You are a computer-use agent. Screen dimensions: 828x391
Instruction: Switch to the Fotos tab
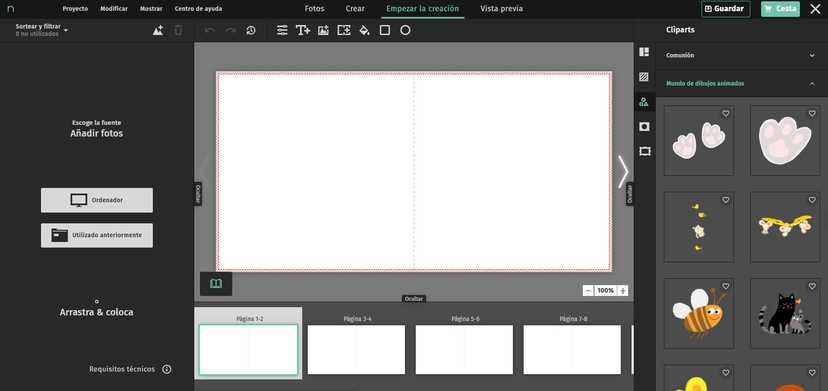point(314,9)
